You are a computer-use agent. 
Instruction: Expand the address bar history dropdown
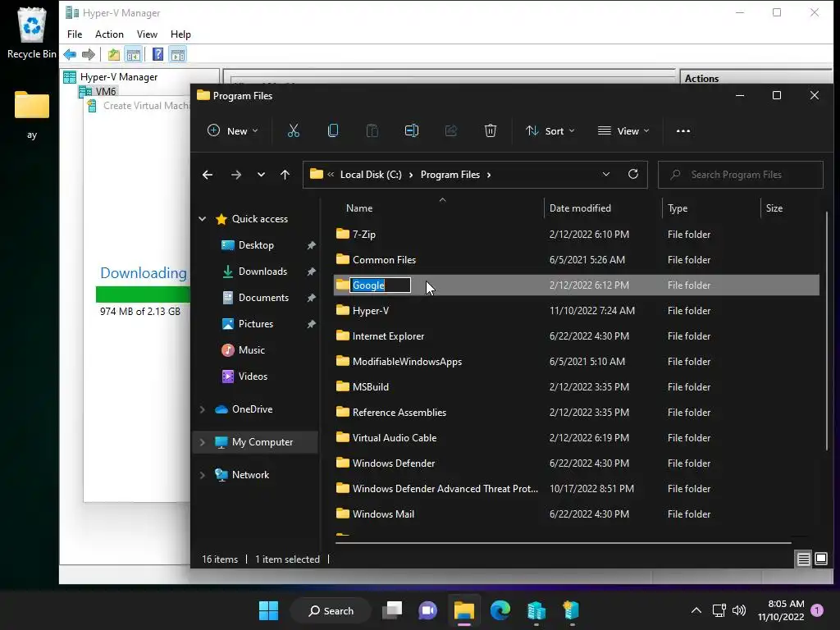(606, 174)
